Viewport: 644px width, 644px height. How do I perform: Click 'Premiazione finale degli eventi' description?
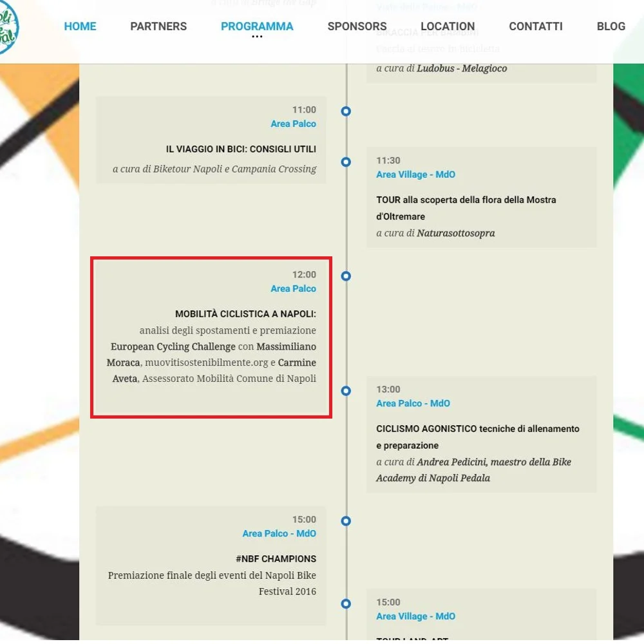(212, 583)
